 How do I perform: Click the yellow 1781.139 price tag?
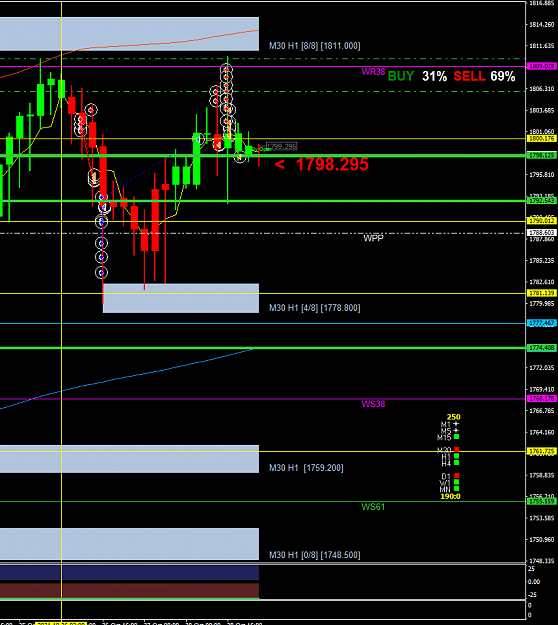541,293
